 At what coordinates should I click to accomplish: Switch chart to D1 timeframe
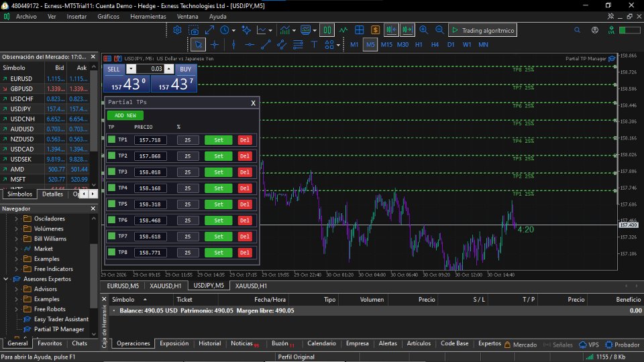pyautogui.click(x=451, y=44)
